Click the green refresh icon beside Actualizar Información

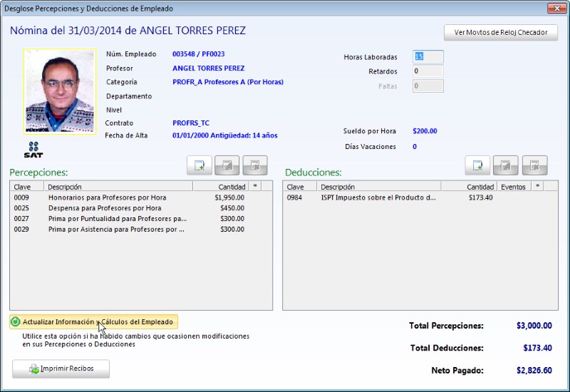pos(16,322)
